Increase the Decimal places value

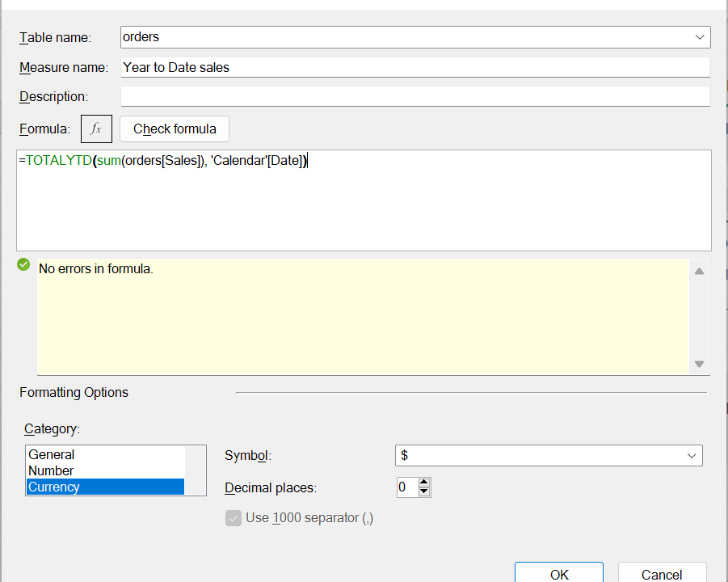pos(424,483)
